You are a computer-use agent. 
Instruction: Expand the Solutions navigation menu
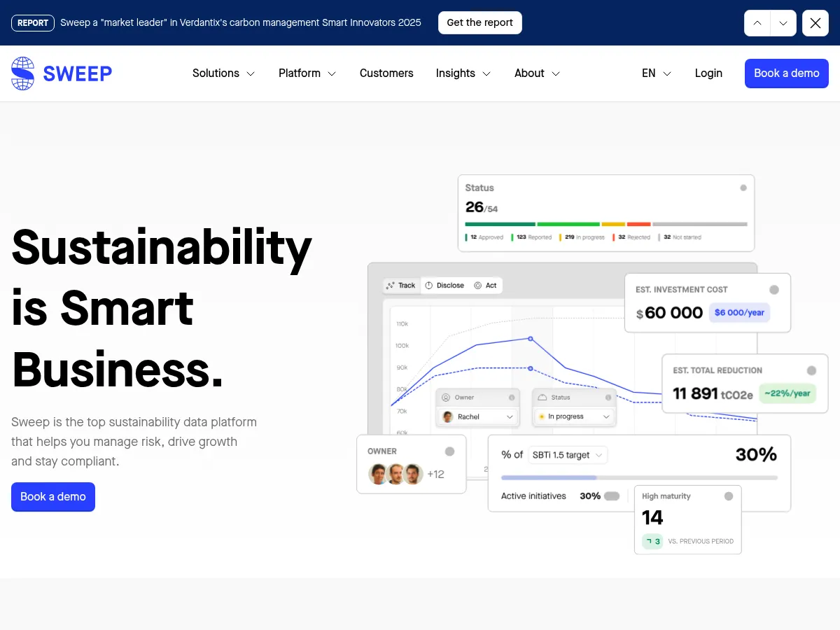(x=223, y=73)
